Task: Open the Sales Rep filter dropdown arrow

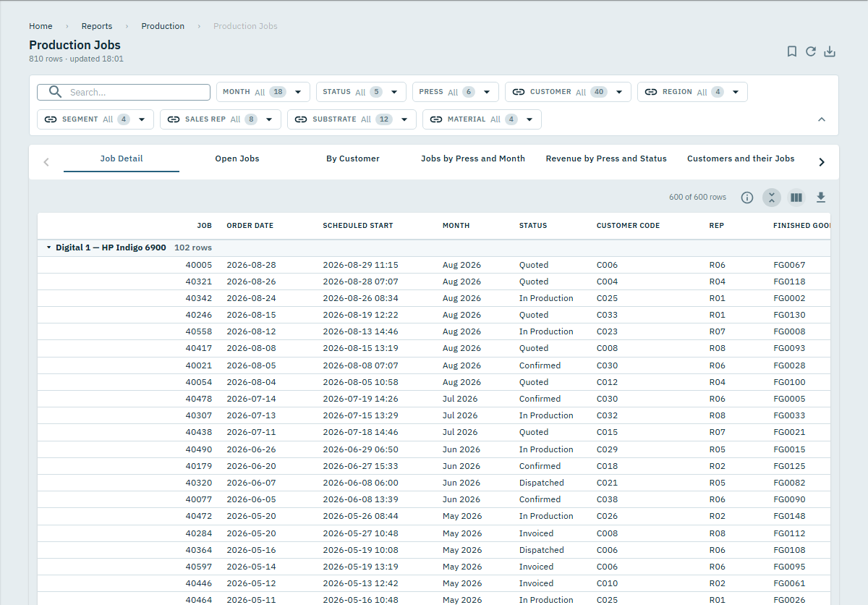Action: (x=269, y=119)
